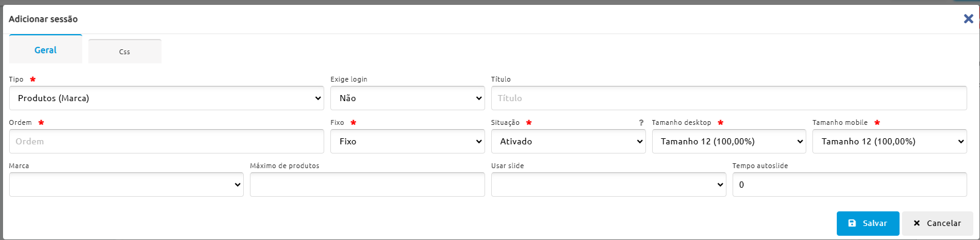The width and height of the screenshot is (980, 240).
Task: Click into the Título text field
Action: (x=729, y=98)
